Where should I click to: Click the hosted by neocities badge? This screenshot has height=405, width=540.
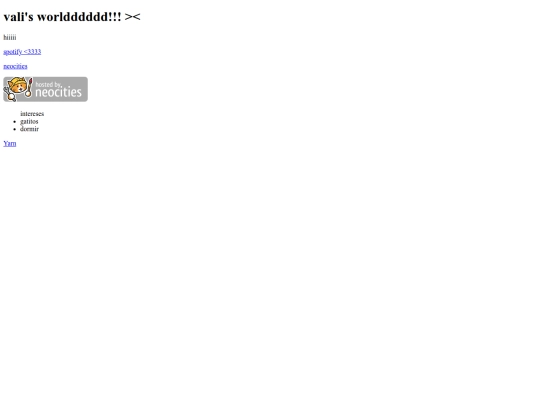point(45,89)
